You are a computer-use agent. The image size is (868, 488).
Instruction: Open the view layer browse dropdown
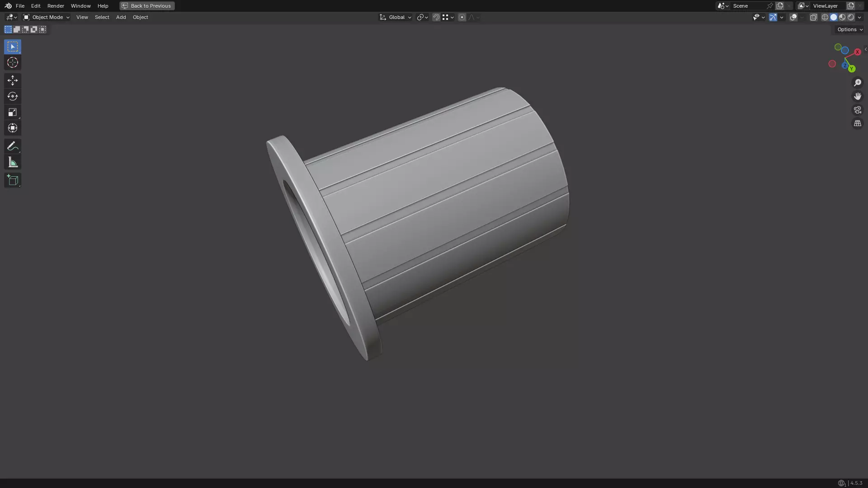pyautogui.click(x=803, y=6)
